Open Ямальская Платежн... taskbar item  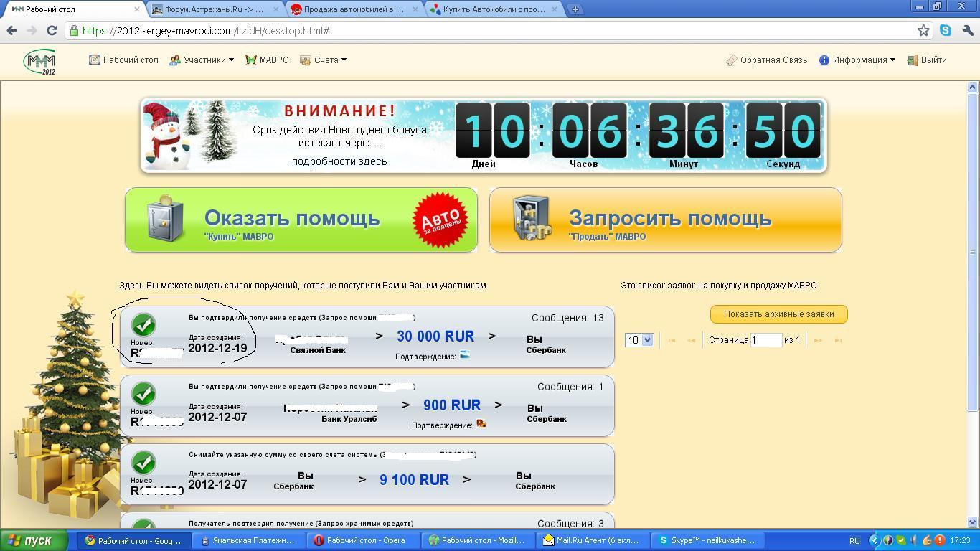248,541
